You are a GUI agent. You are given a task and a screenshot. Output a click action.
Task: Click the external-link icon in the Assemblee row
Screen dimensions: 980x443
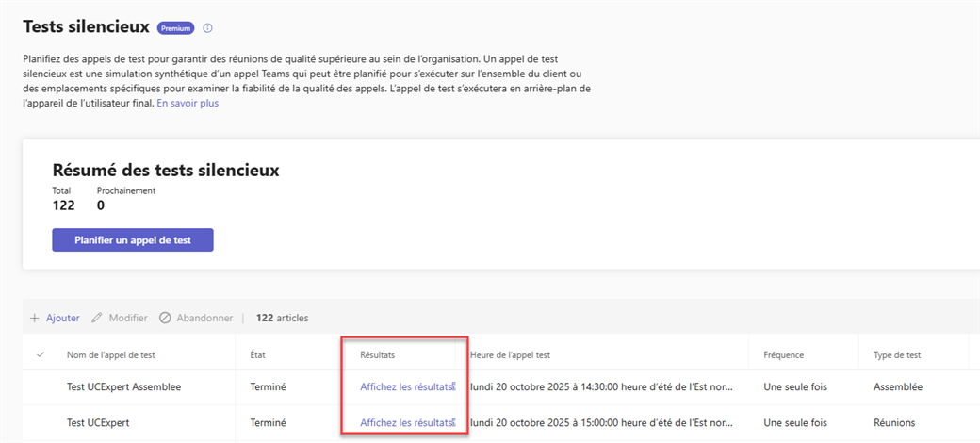[454, 385]
